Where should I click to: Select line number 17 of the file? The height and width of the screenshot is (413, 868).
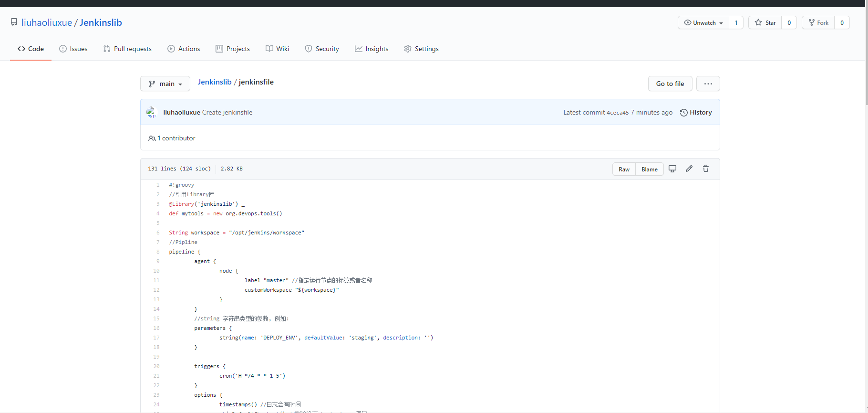[x=156, y=338]
